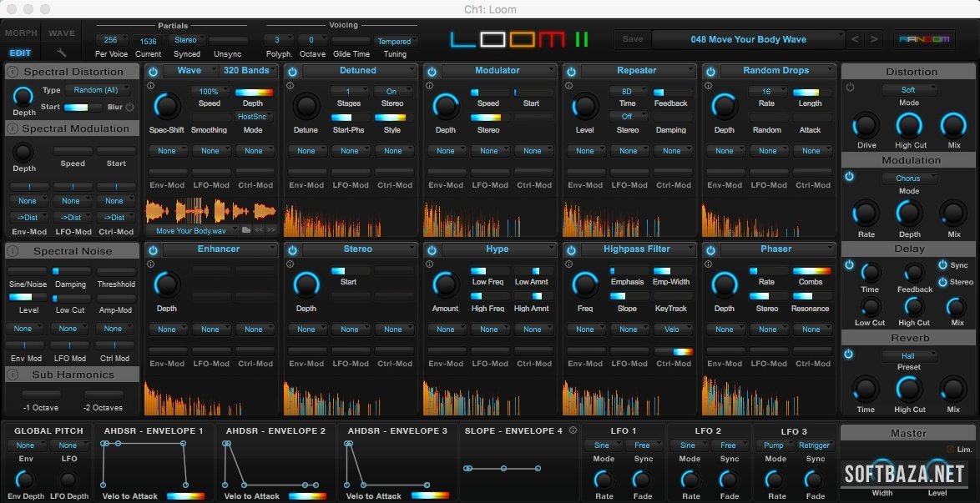
Task: Open the Spectral Distortion Type dropdown
Action: [x=100, y=90]
